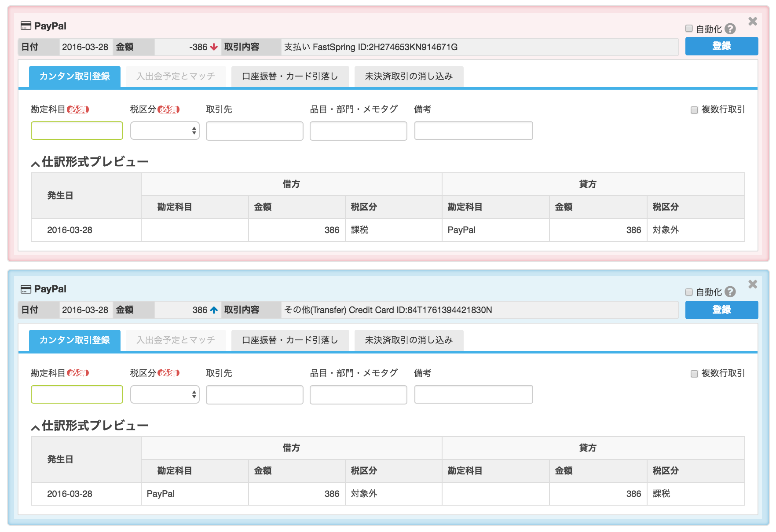Open the 税区分 dropdown in the FastSpring panel
Viewport: 776px width, 532px height.
click(x=165, y=131)
